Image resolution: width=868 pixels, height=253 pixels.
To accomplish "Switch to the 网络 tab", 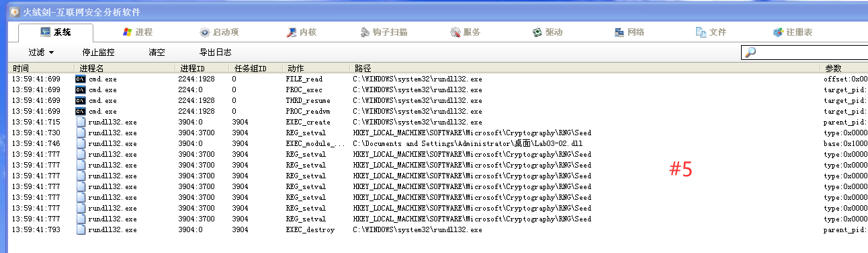I will tap(630, 32).
